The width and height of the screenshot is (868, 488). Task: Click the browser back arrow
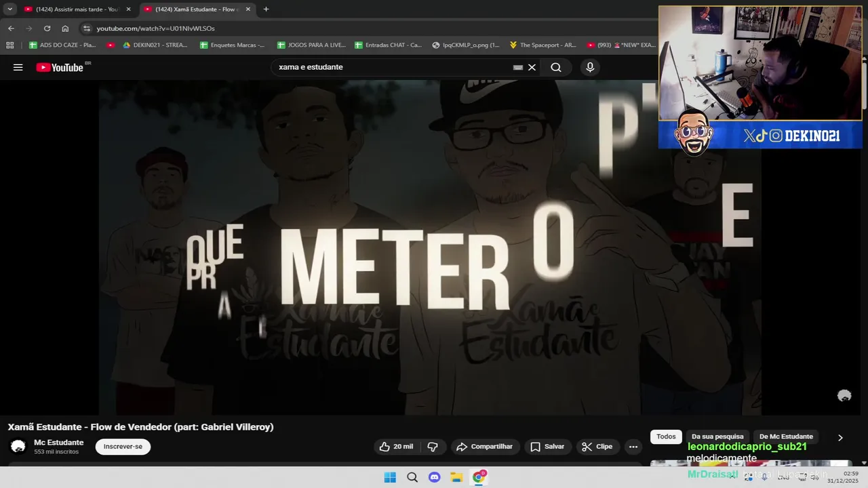[x=11, y=28]
